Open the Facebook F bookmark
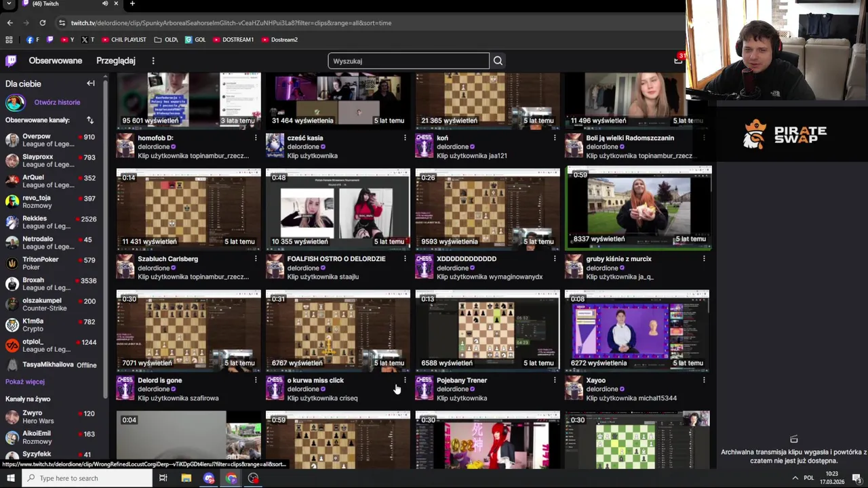Viewport: 868px width, 488px height. tap(33, 40)
